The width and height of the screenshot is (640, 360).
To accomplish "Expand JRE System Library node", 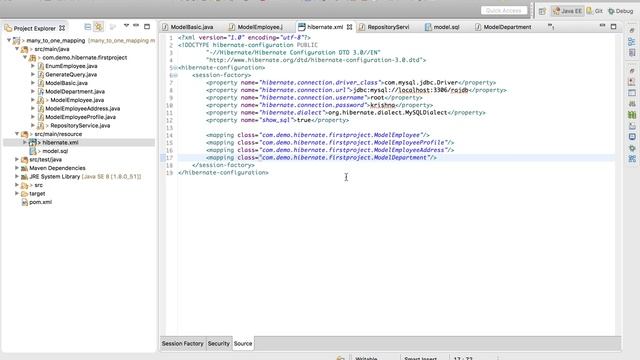I will coord(17,176).
